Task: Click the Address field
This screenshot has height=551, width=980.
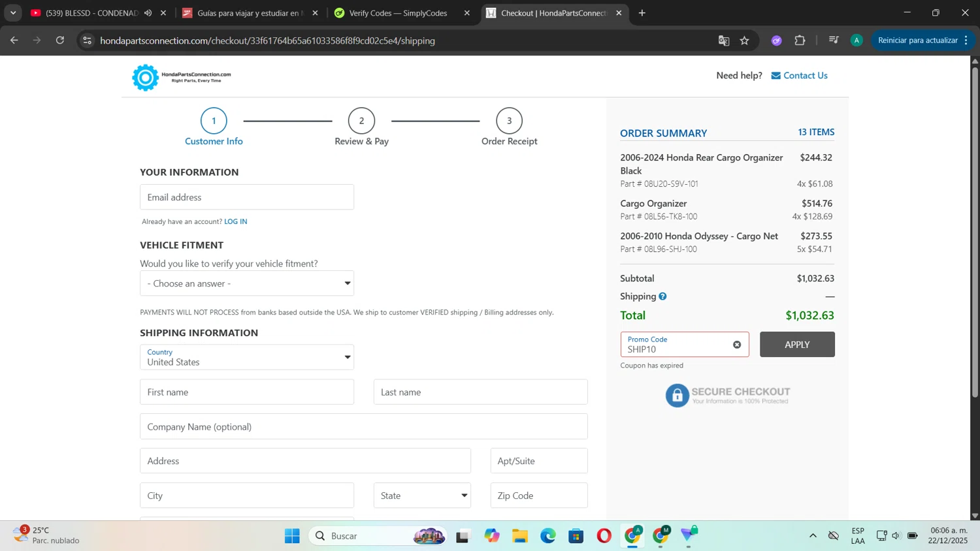Action: pos(305,461)
